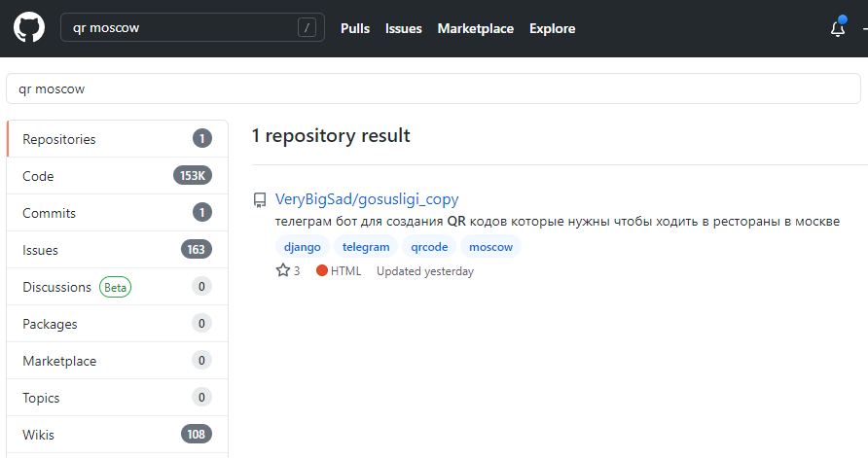Focus the main 'qr moscow' search box

433,88
